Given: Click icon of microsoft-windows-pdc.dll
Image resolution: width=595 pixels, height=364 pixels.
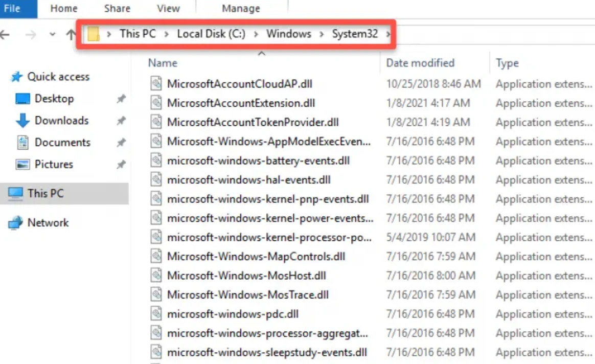Looking at the screenshot, I should click(x=156, y=313).
